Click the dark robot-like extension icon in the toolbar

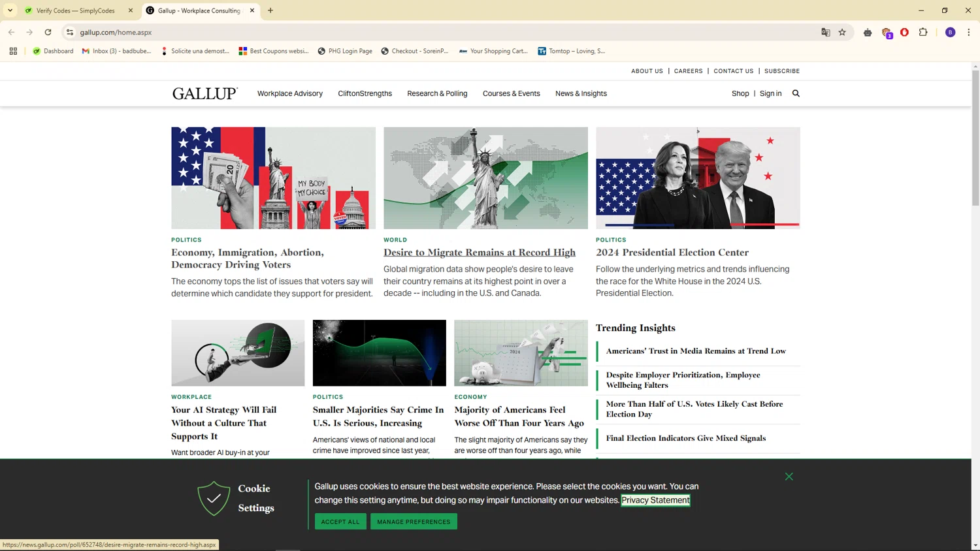868,32
